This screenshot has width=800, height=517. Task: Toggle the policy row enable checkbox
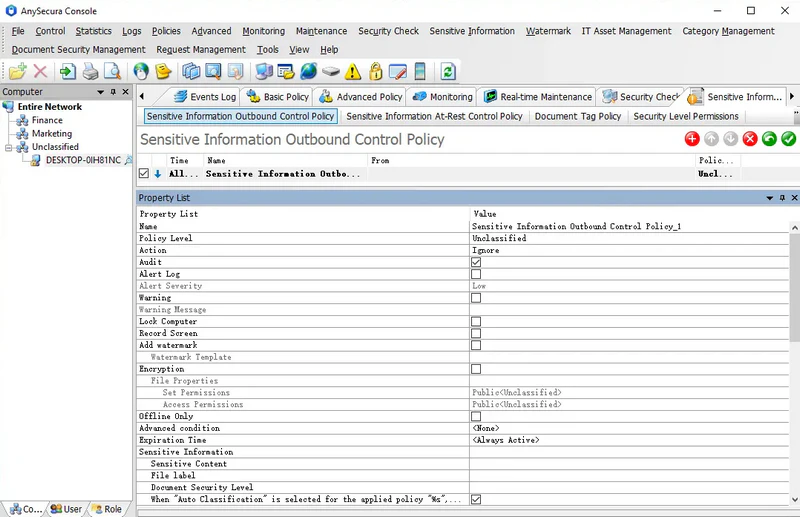(144, 174)
